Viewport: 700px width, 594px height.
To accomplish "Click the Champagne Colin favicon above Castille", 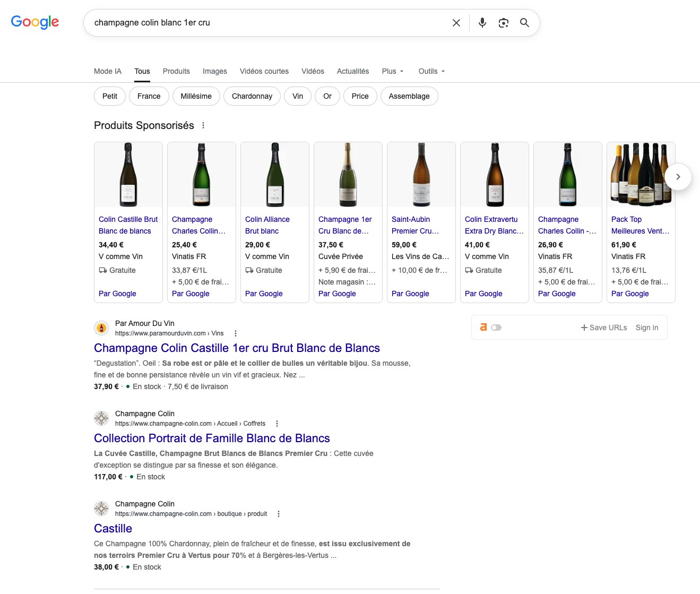I will [x=101, y=509].
